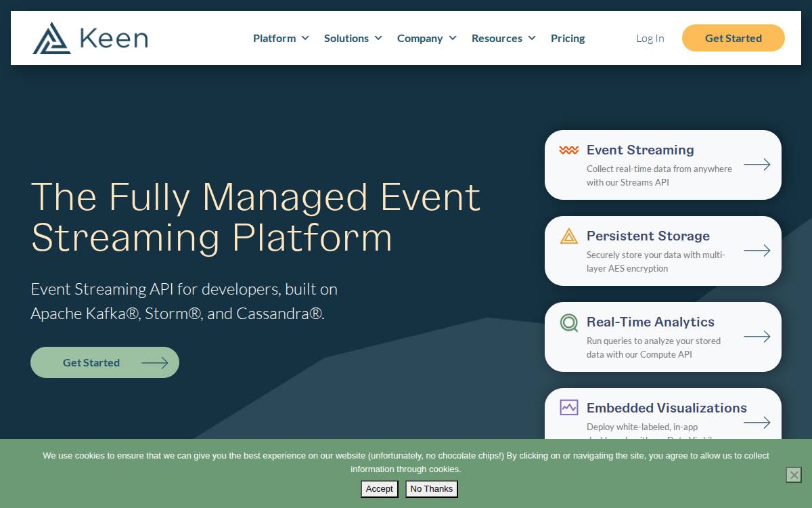This screenshot has height=508, width=812.
Task: Open the Solutions menu
Action: point(346,39)
